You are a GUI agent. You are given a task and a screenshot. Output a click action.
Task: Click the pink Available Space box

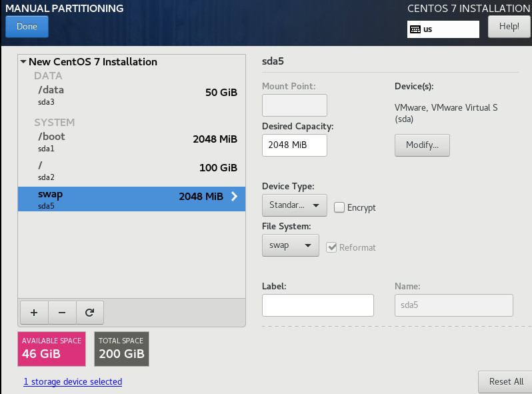tap(52, 349)
